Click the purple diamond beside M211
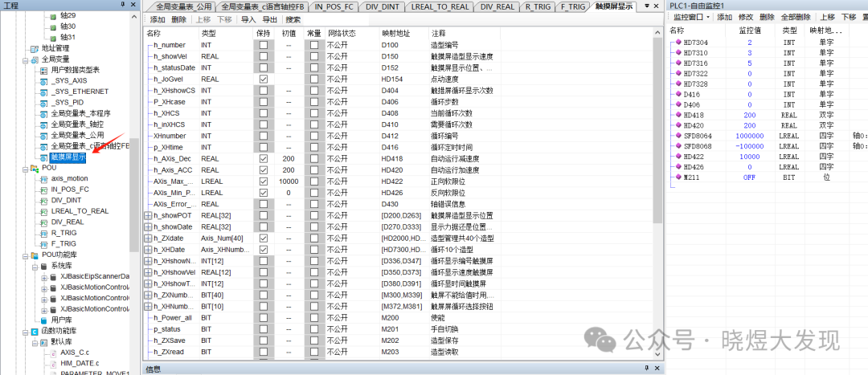868x375 pixels. (679, 177)
